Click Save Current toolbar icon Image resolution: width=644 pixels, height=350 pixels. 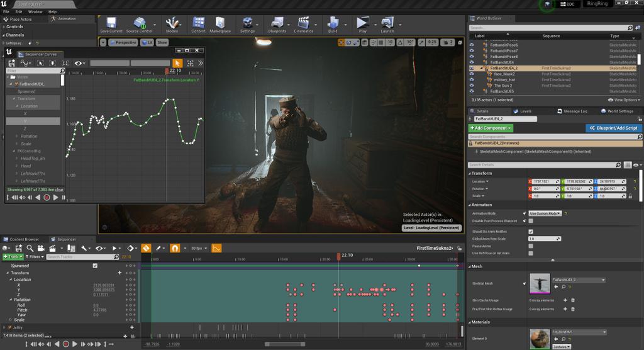[111, 25]
